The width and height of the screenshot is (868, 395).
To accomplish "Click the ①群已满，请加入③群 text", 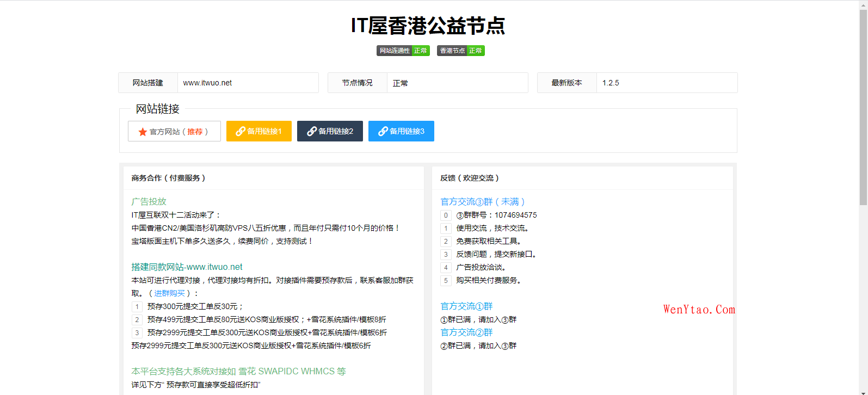I will tap(478, 319).
